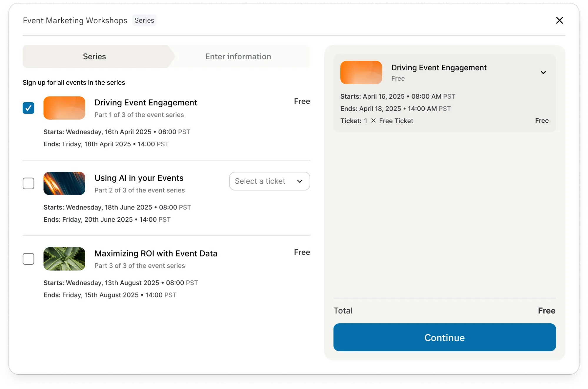The image size is (588, 389).
Task: Click the arrow in the Select a ticket box
Action: 299,181
